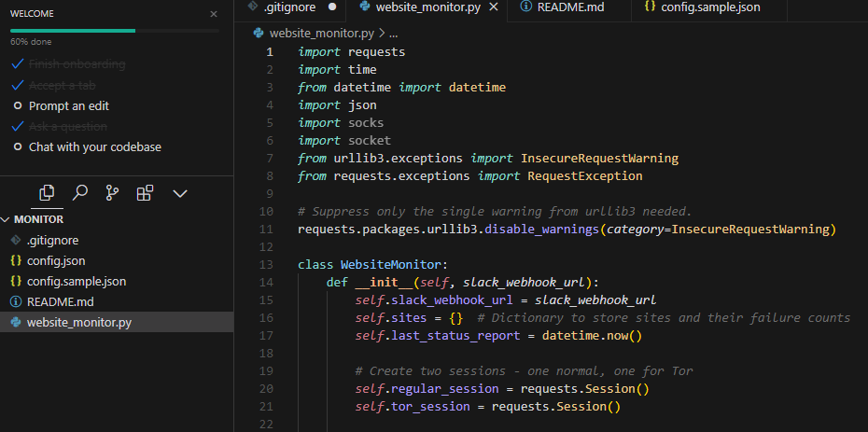Click the Python icon next to website_monitor.py in explorer

pyautogui.click(x=16, y=322)
